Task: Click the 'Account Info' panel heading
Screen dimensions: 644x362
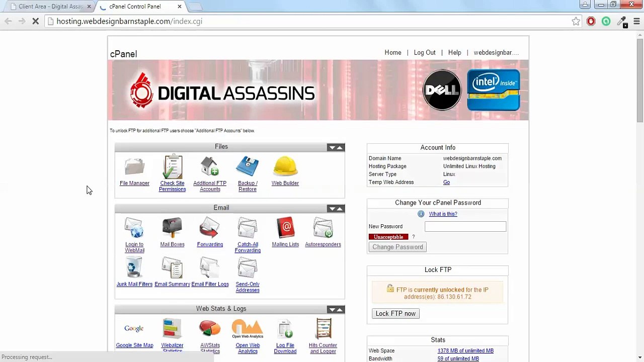Action: pyautogui.click(x=438, y=147)
